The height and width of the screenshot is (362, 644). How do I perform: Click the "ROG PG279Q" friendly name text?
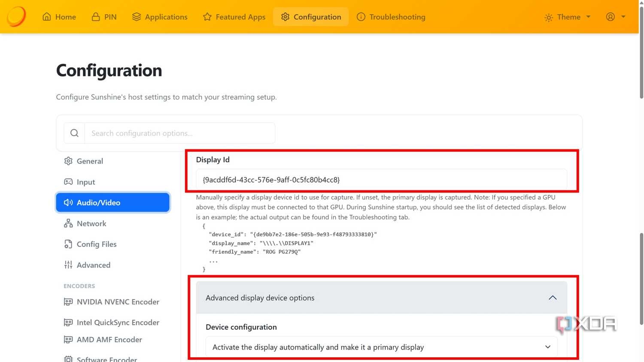coord(282,252)
